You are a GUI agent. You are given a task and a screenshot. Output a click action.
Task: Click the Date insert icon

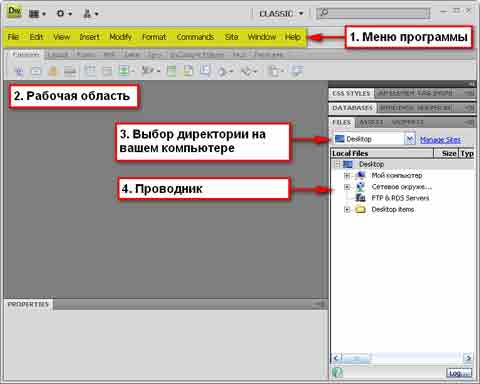pyautogui.click(x=171, y=71)
